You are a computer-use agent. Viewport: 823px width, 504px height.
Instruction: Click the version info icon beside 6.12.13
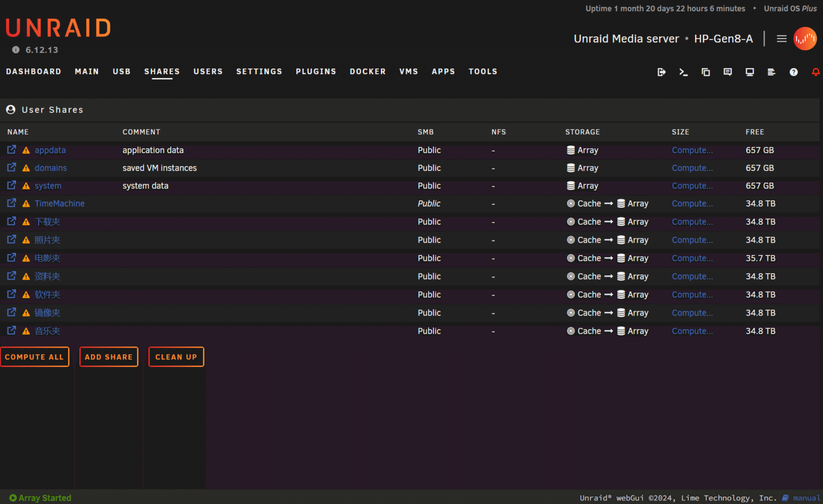[x=16, y=50]
